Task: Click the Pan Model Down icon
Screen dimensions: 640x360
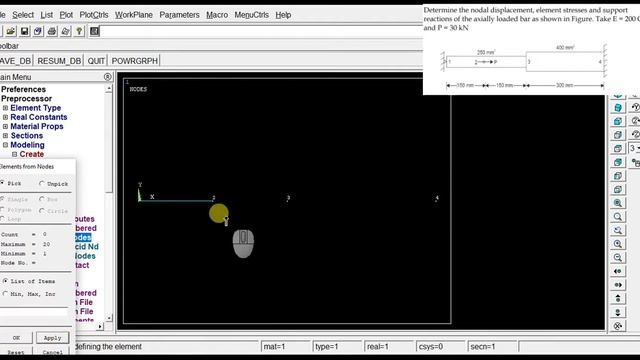Action: (x=618, y=312)
